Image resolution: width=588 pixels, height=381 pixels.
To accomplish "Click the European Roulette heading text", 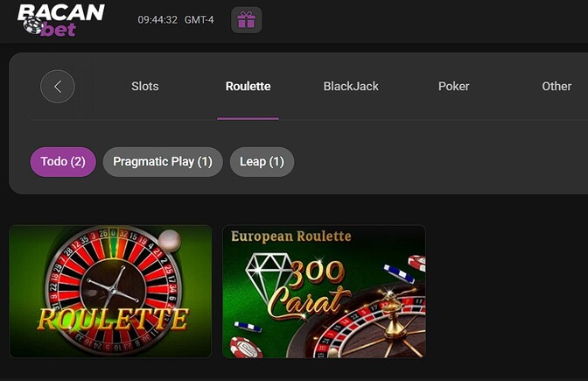I will pyautogui.click(x=291, y=236).
